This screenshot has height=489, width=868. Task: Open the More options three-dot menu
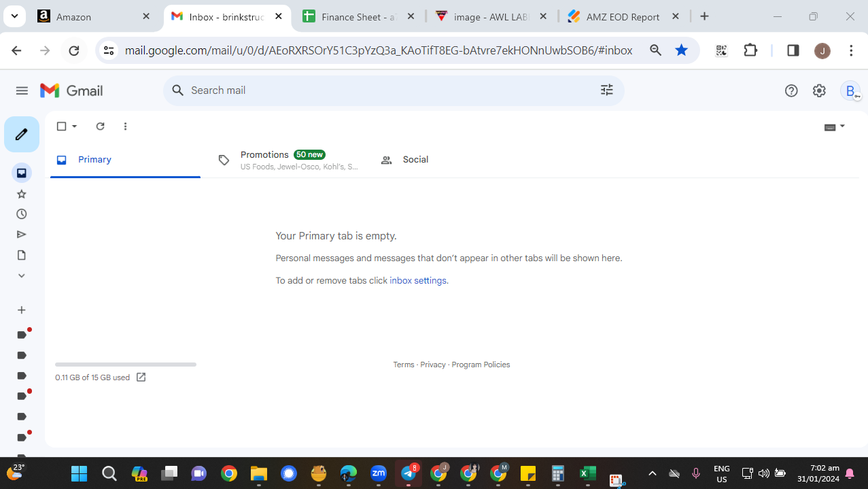(125, 127)
